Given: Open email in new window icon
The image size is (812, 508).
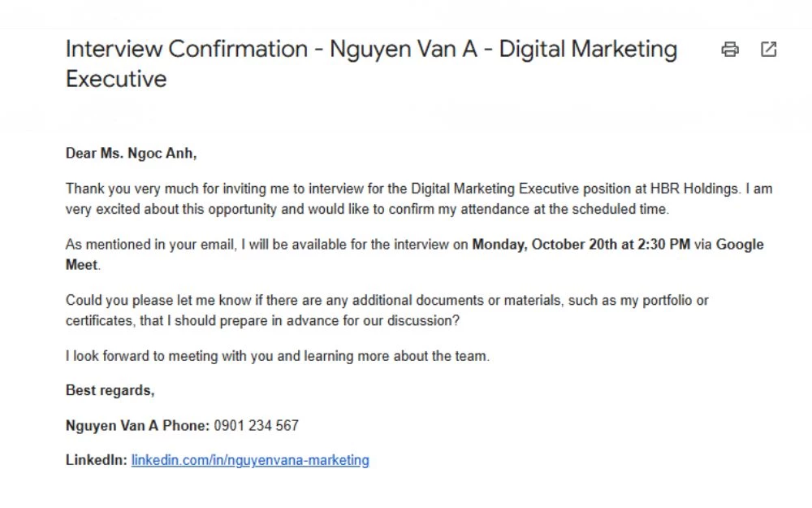Looking at the screenshot, I should [x=768, y=50].
